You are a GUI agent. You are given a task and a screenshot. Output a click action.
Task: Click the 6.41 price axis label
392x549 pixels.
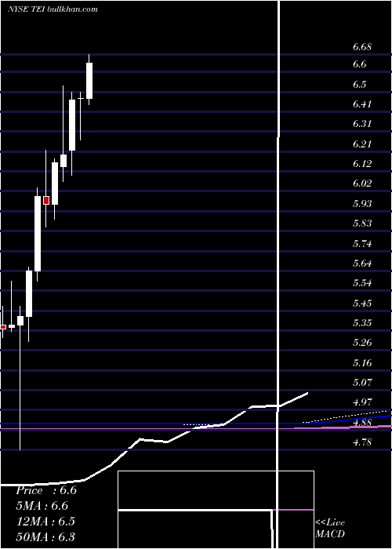tap(362, 104)
